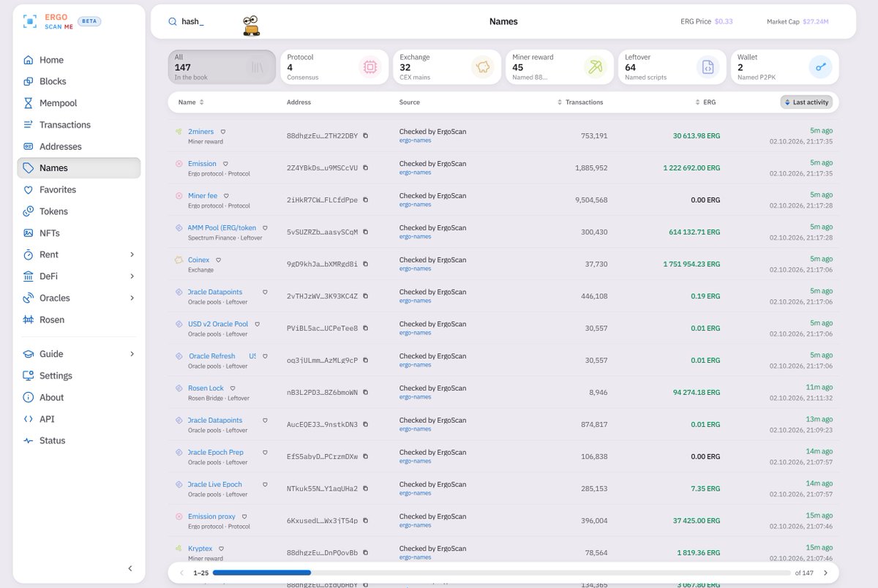Favorite USD v2 Oracle Pool
This screenshot has height=588, width=878.
tap(257, 324)
